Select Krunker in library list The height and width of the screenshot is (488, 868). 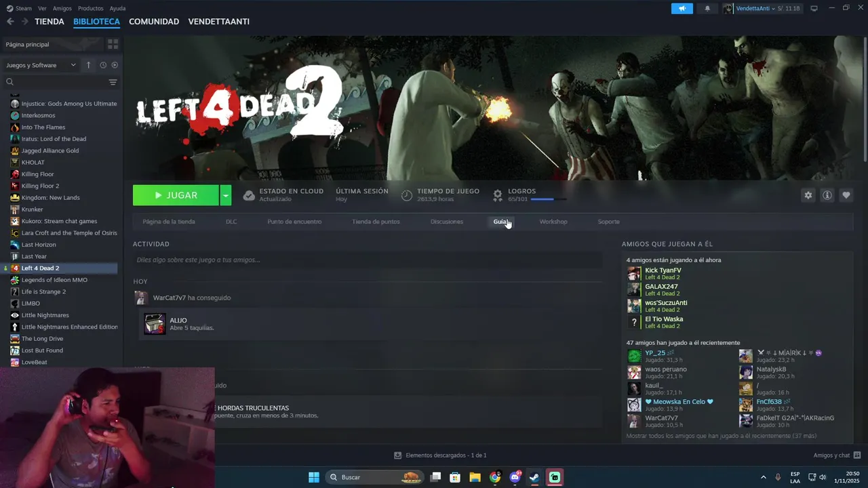(32, 209)
